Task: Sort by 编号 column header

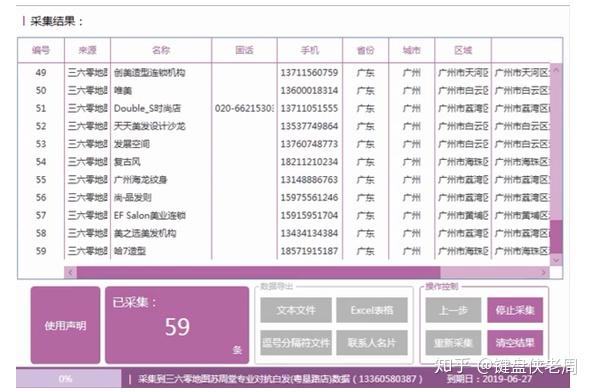Action: (41, 50)
